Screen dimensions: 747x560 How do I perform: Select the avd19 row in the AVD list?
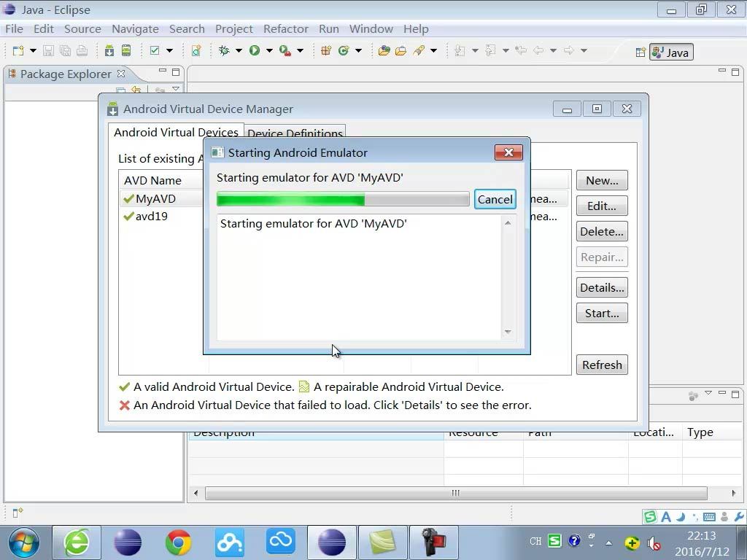tap(344, 216)
